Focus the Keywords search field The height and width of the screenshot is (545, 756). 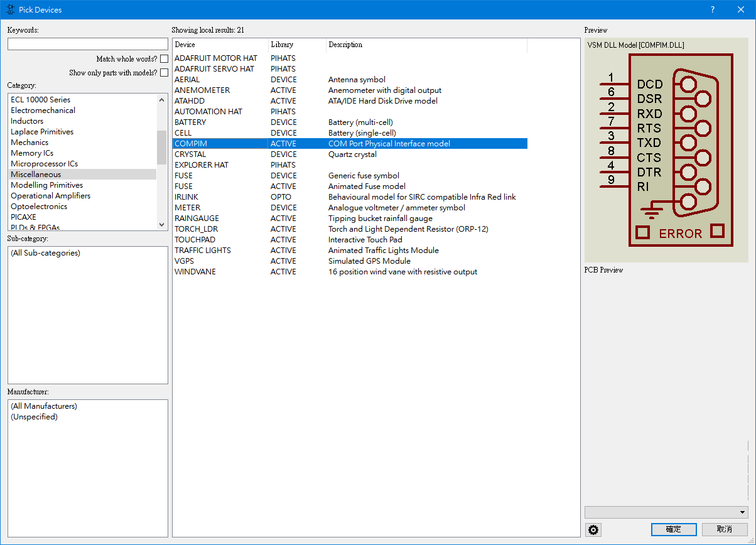tap(88, 44)
